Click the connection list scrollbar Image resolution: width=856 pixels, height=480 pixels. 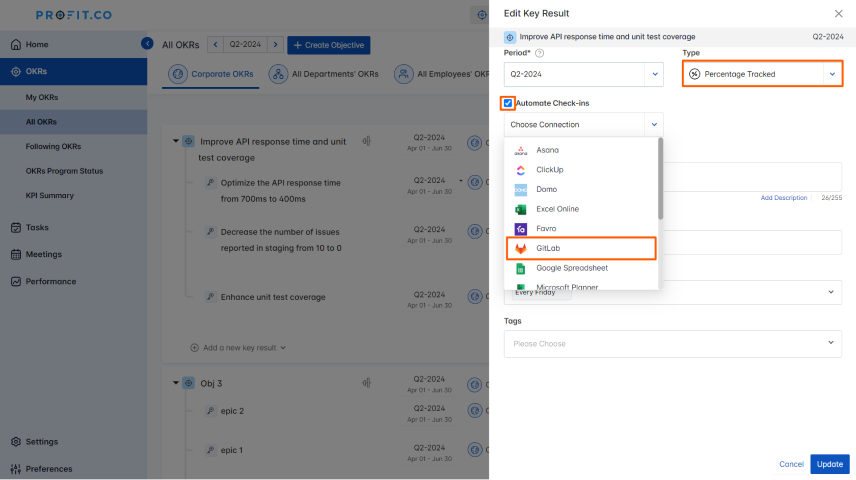click(661, 179)
